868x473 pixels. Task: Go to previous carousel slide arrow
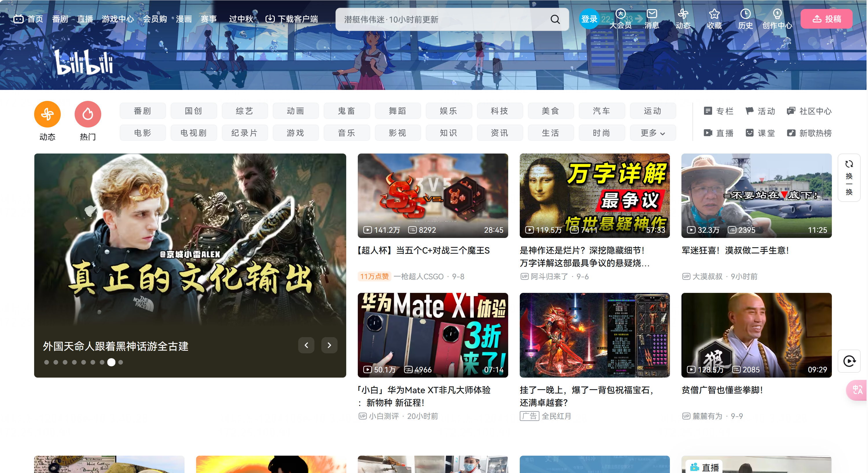click(306, 345)
